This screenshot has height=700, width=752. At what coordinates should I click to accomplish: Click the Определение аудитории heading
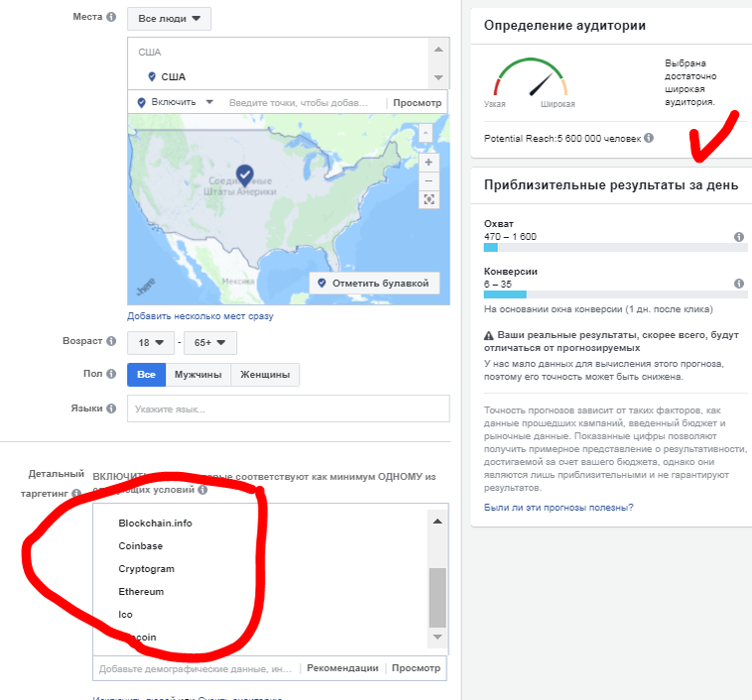[564, 26]
